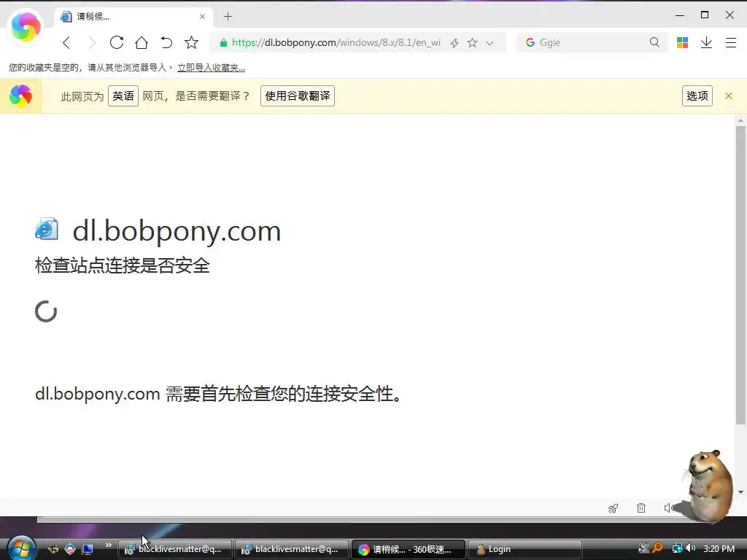Click the show desktop quick launch icon
Image resolution: width=747 pixels, height=560 pixels.
tap(88, 549)
